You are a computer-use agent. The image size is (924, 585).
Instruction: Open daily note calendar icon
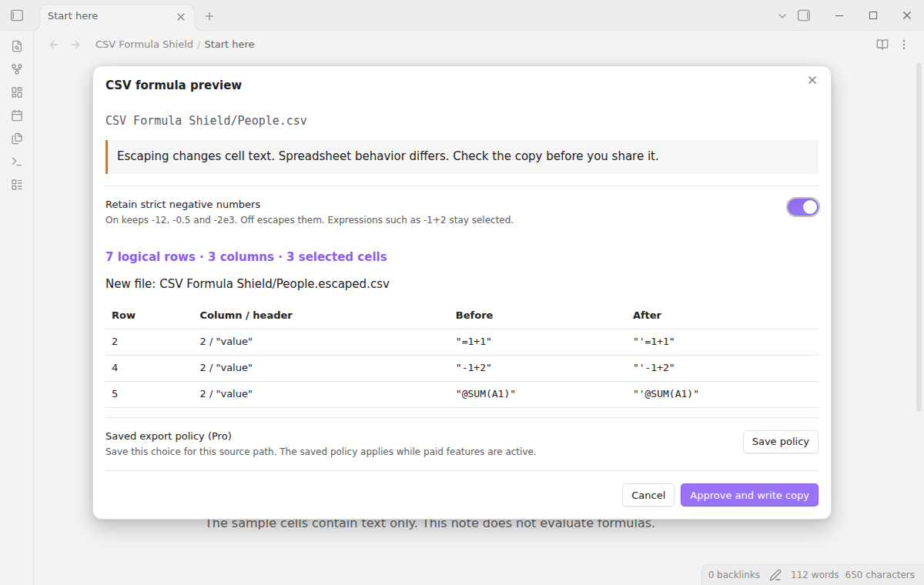(x=17, y=115)
